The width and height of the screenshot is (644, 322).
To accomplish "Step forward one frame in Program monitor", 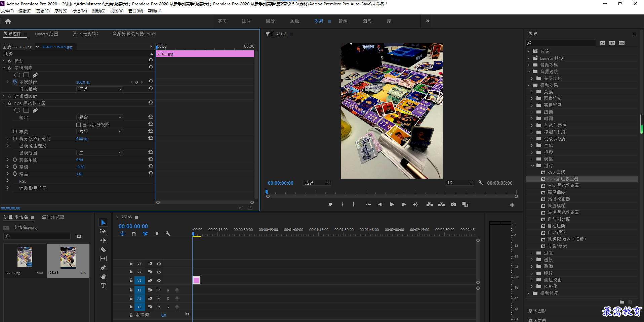I will point(404,204).
